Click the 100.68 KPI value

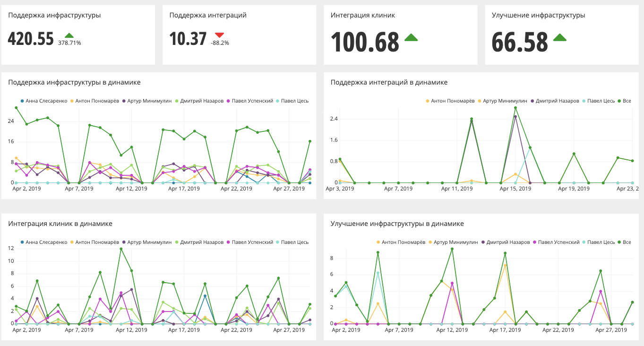point(365,42)
